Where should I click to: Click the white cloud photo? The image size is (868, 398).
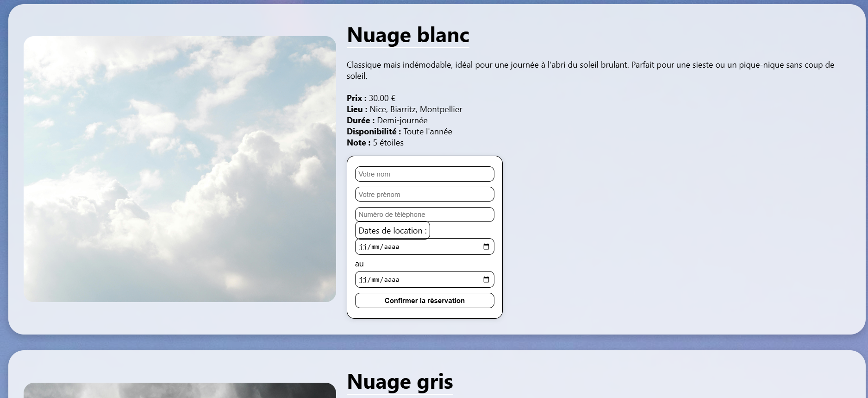[x=180, y=169]
